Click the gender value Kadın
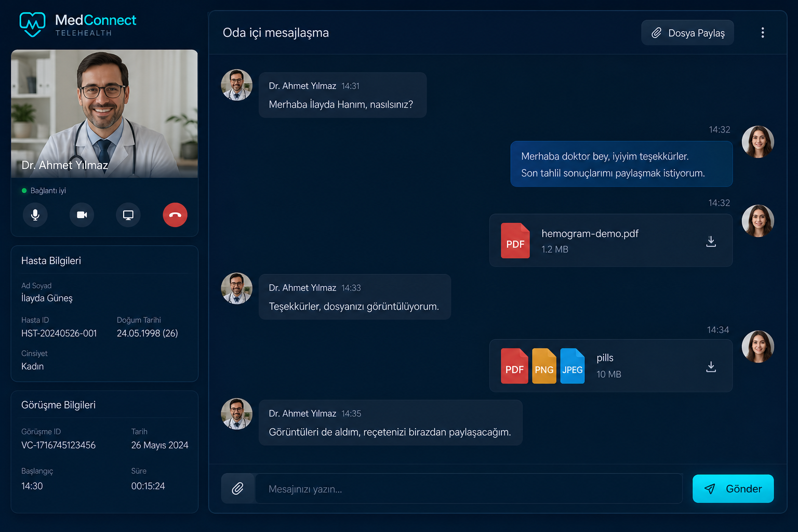Screen dimensions: 798x532 point(32,367)
